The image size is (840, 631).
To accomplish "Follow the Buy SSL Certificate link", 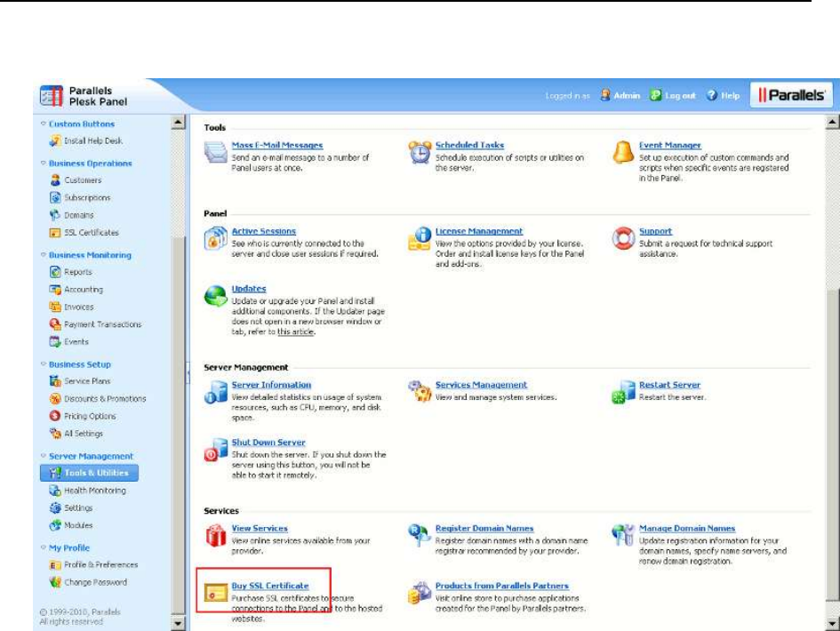I will click(x=270, y=586).
